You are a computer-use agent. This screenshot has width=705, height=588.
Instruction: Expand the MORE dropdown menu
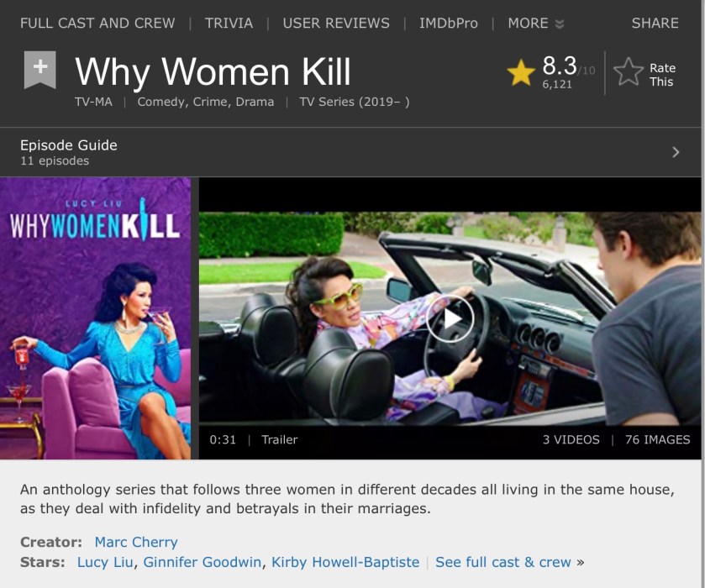click(535, 24)
